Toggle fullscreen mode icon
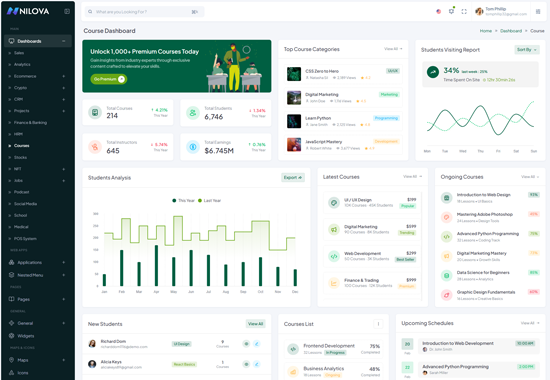 (464, 12)
